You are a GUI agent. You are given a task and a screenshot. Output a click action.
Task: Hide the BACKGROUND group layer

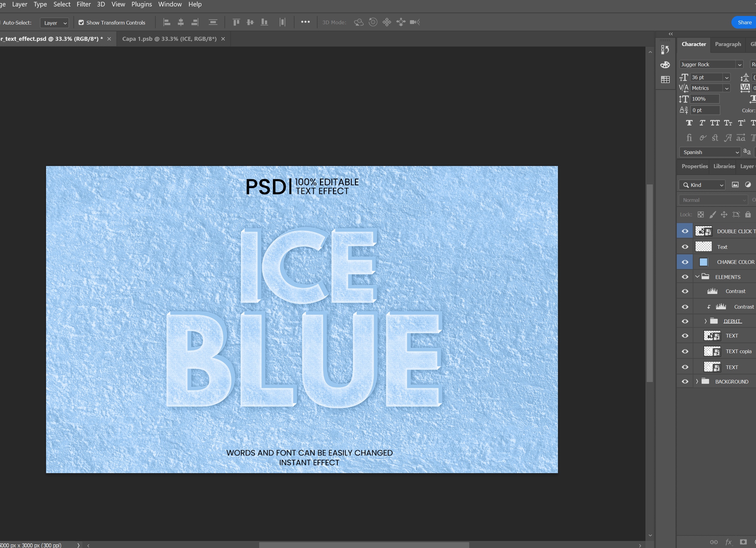[685, 381]
